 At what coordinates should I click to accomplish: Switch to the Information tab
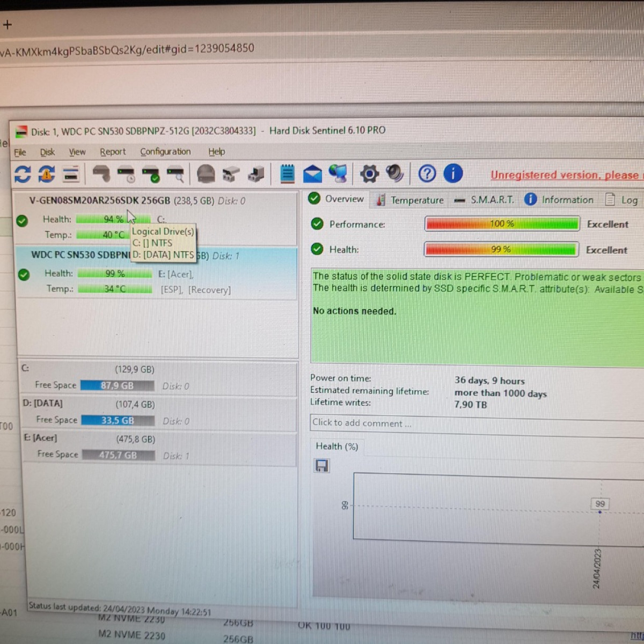559,200
